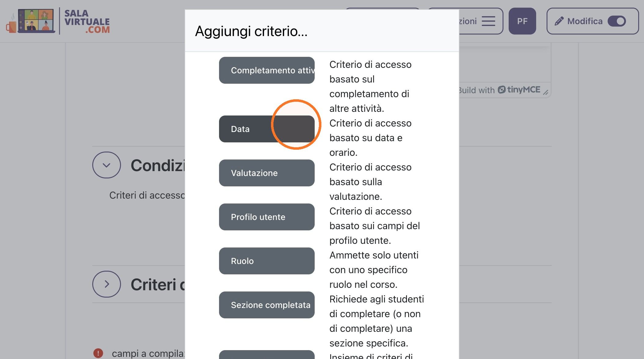Choose the Data criterion button

point(267,129)
